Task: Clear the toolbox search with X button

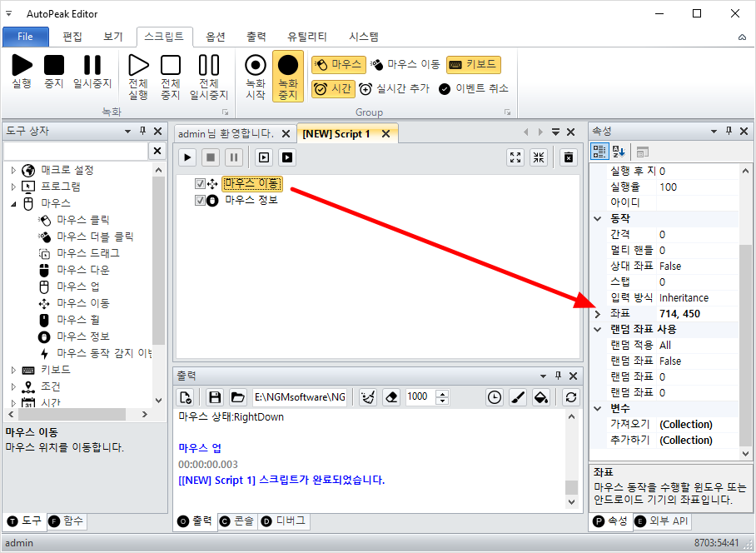Action: click(x=157, y=151)
